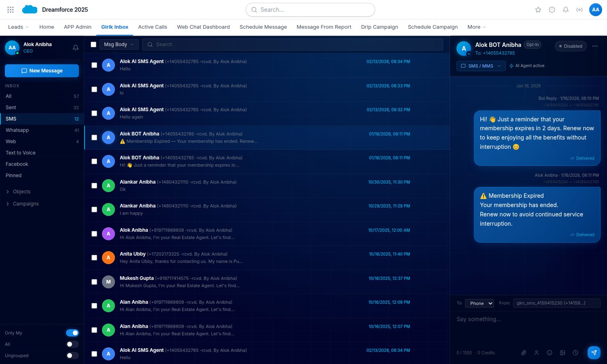
Task: Click the global Search box at top
Action: tap(310, 10)
